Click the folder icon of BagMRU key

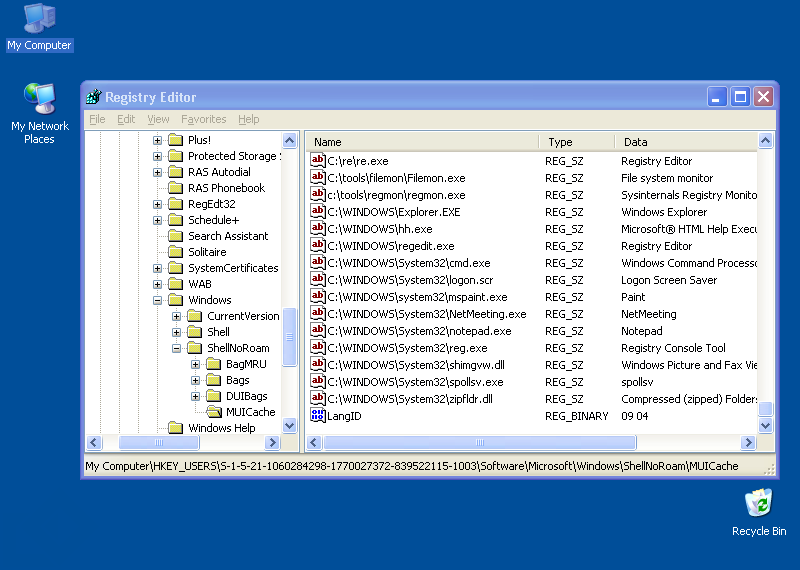pyautogui.click(x=214, y=364)
